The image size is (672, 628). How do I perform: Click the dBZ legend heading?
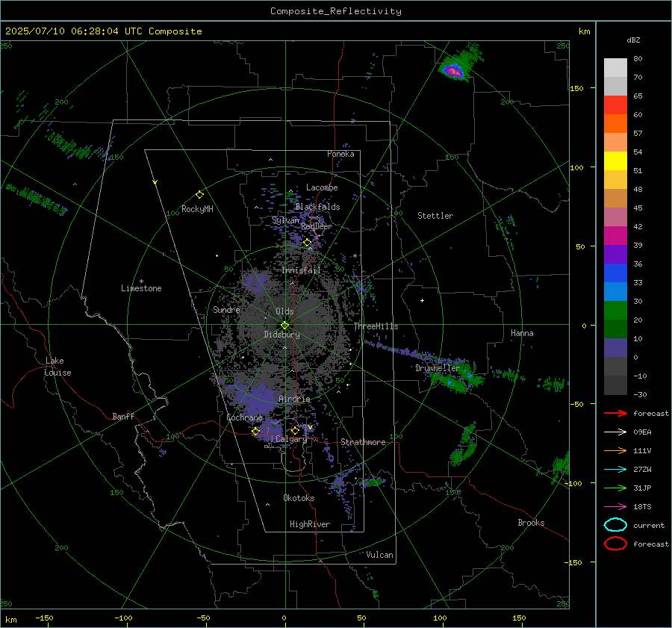633,40
